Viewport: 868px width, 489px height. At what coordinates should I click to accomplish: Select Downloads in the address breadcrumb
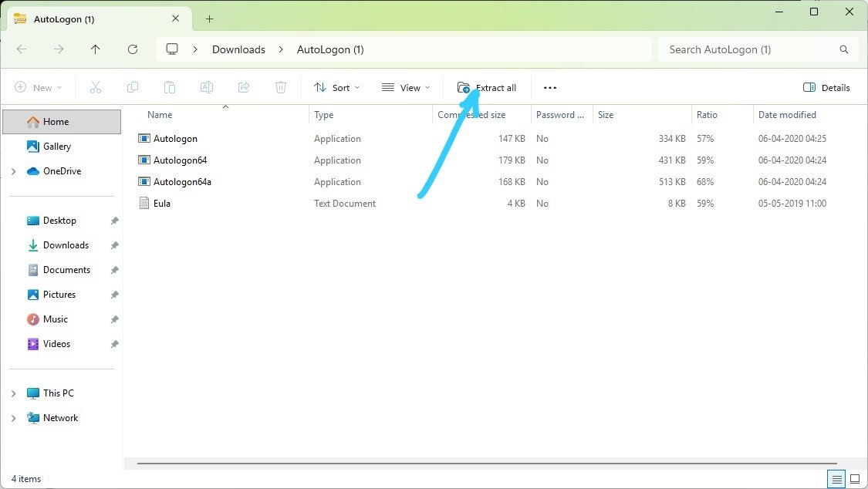click(x=238, y=49)
